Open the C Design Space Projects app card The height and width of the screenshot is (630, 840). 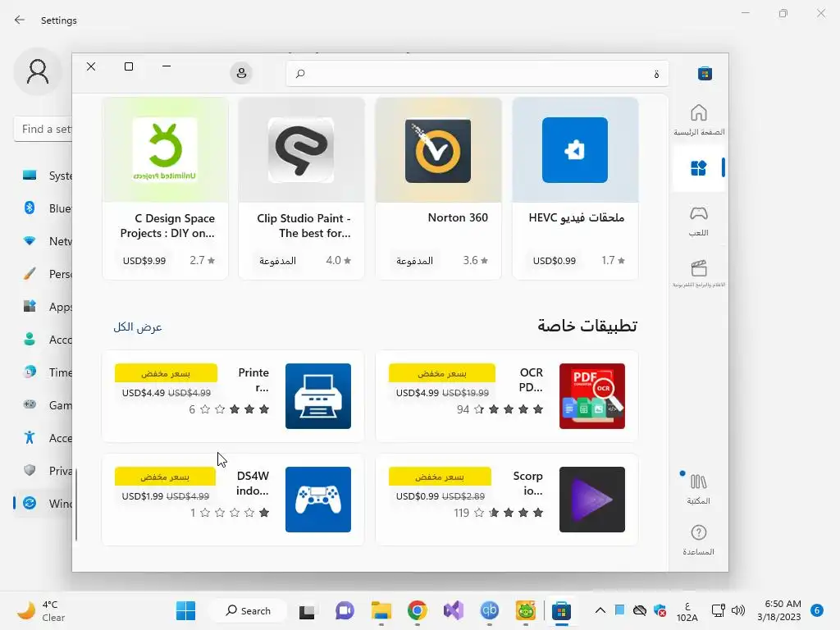click(165, 188)
